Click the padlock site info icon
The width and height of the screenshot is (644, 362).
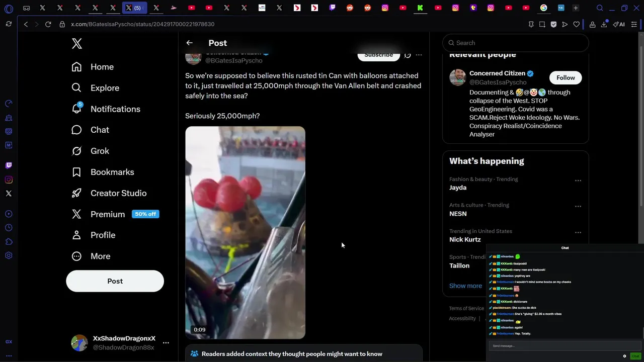[x=62, y=24]
